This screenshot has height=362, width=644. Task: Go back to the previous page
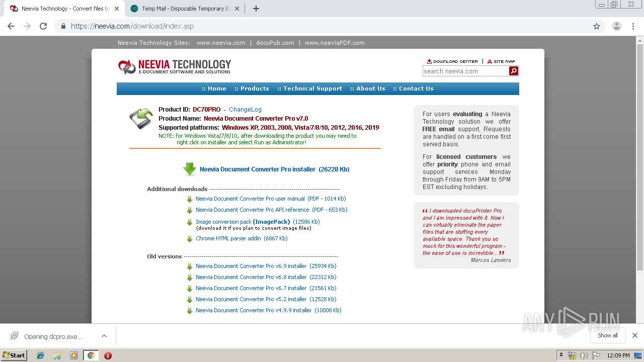tap(11, 26)
